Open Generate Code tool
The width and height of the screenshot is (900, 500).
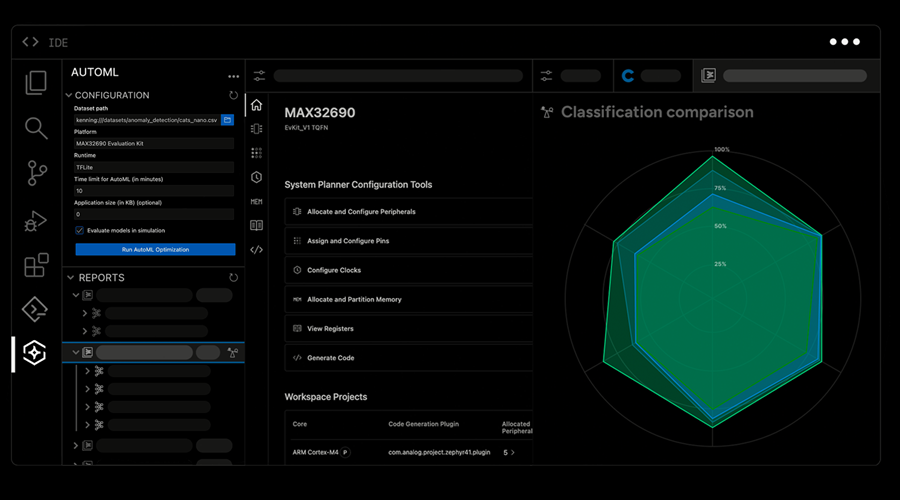tap(409, 358)
